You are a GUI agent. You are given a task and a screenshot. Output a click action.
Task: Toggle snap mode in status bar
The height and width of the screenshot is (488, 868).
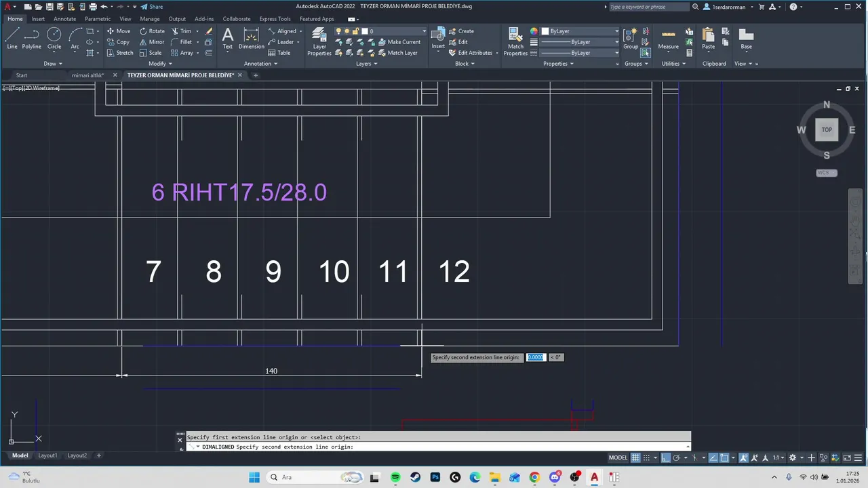648,457
